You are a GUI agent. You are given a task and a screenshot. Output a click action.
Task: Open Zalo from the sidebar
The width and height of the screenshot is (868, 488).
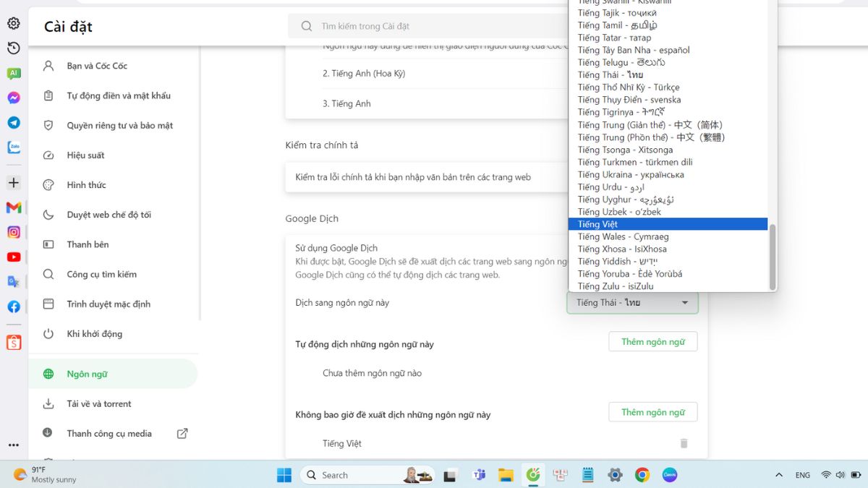(13, 147)
